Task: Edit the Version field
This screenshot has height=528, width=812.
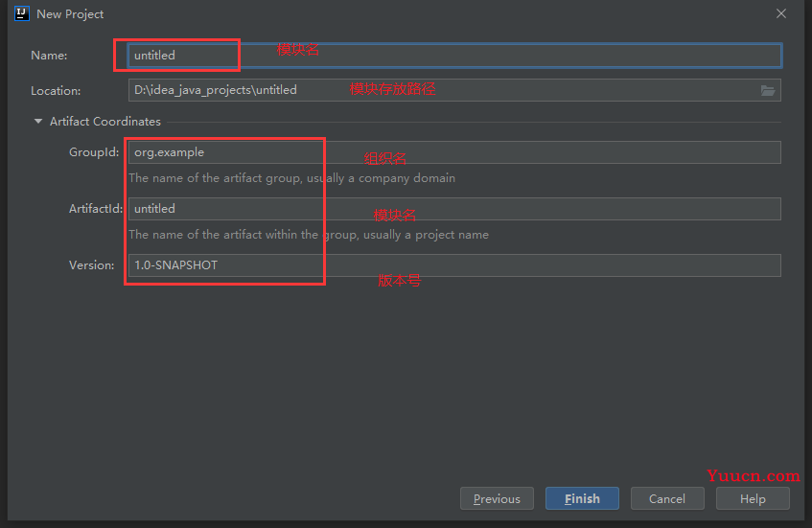Action: 454,265
